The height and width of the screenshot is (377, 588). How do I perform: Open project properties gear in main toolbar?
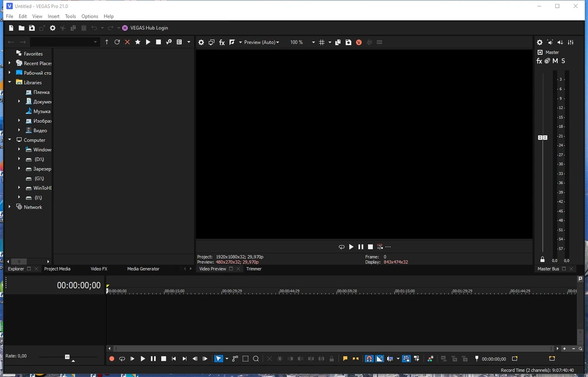[52, 28]
